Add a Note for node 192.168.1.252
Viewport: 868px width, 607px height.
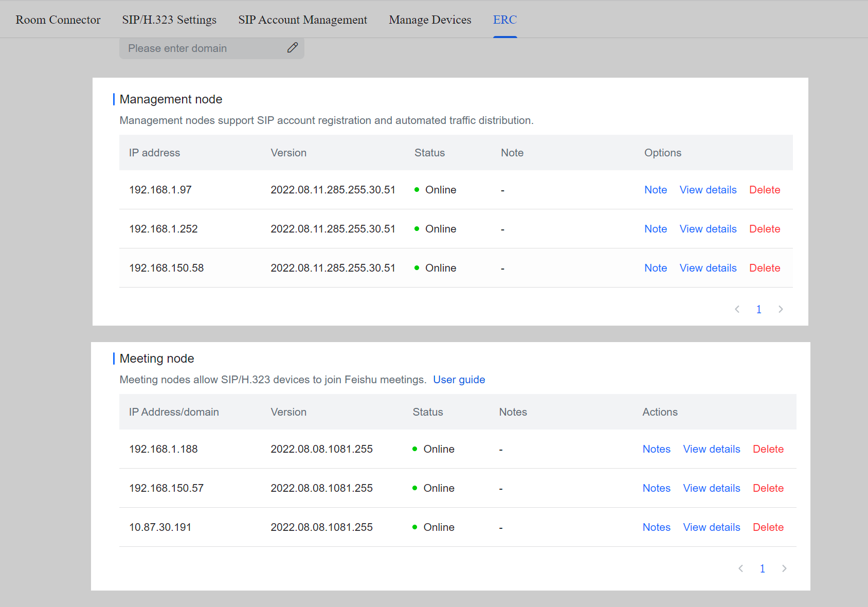point(655,228)
